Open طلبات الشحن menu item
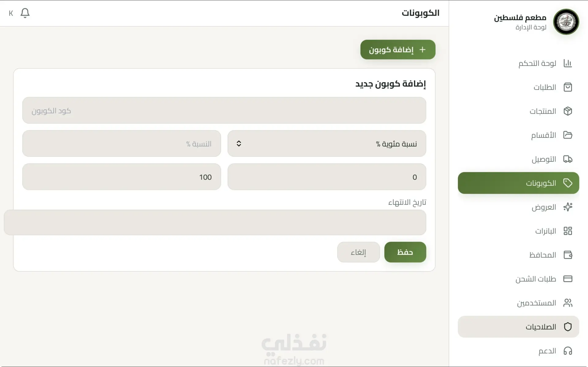 [x=535, y=279]
